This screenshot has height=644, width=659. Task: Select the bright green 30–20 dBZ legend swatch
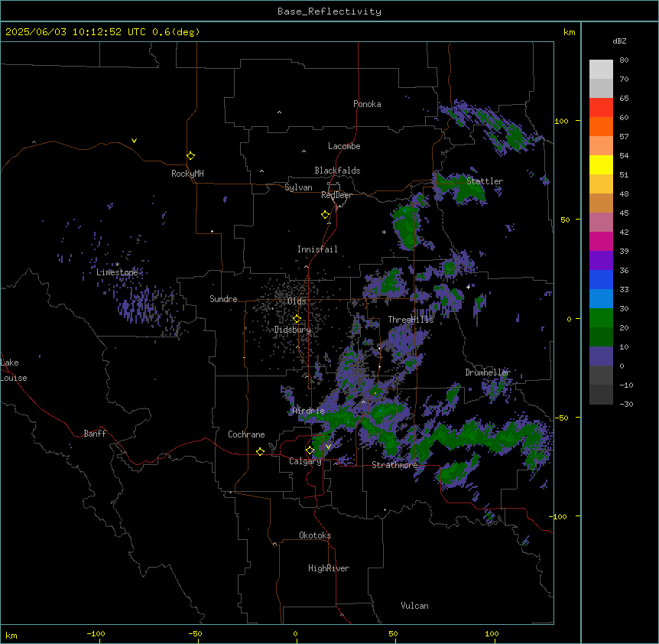coord(601,318)
